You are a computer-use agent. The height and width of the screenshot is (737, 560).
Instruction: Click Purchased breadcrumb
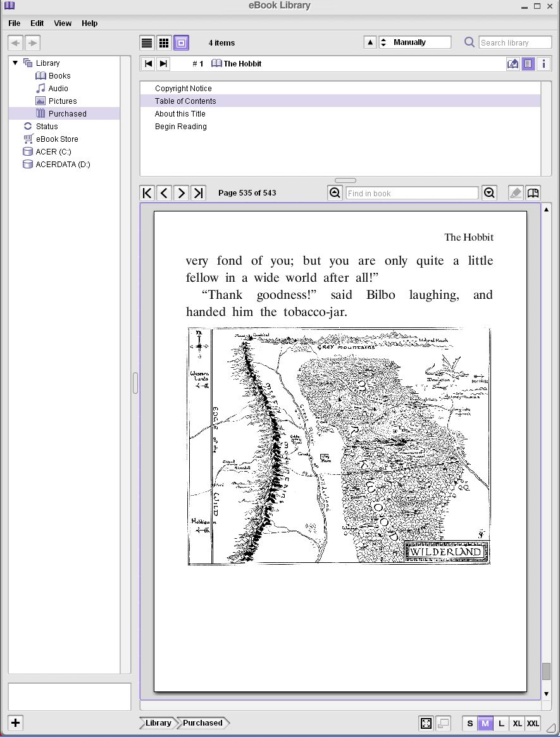(x=202, y=723)
